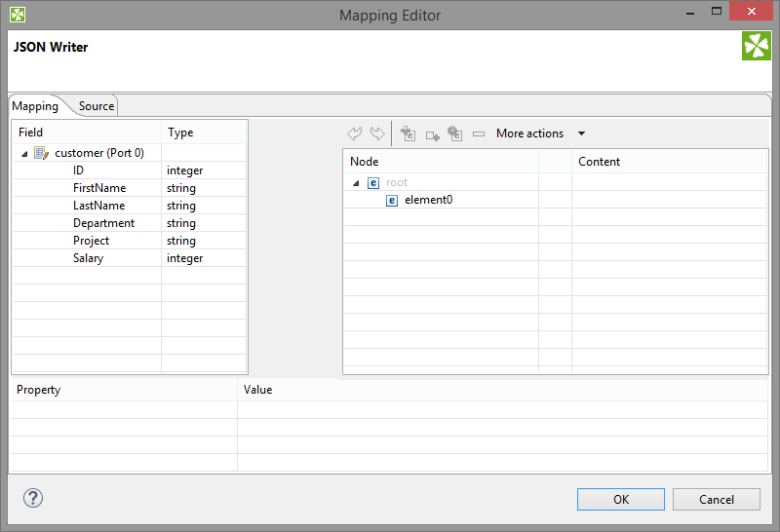Click the redo arrow in the toolbar

pos(377,133)
